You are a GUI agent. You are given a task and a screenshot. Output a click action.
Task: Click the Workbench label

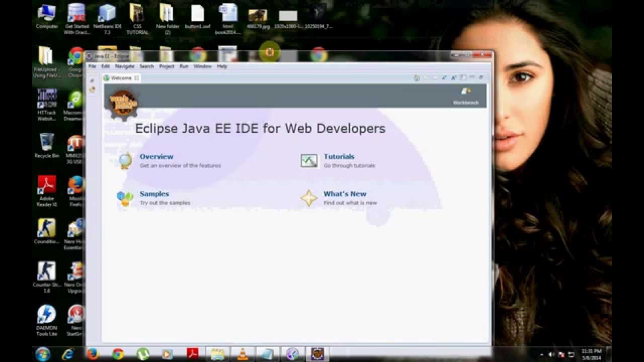click(x=466, y=103)
